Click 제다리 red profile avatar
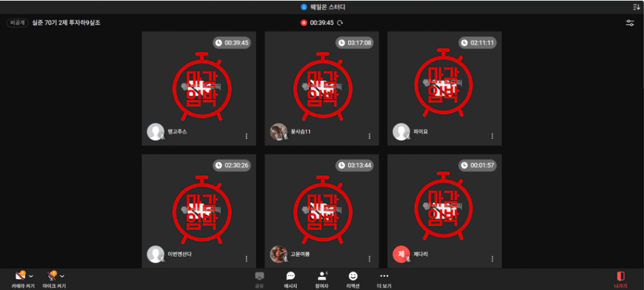This screenshot has width=644, height=290. point(401,255)
